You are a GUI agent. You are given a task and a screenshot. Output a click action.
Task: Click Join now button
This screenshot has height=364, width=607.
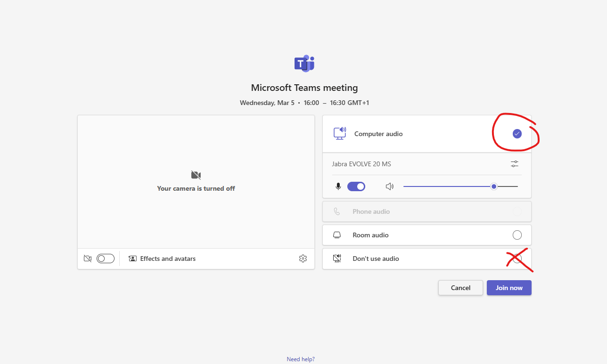tap(509, 288)
